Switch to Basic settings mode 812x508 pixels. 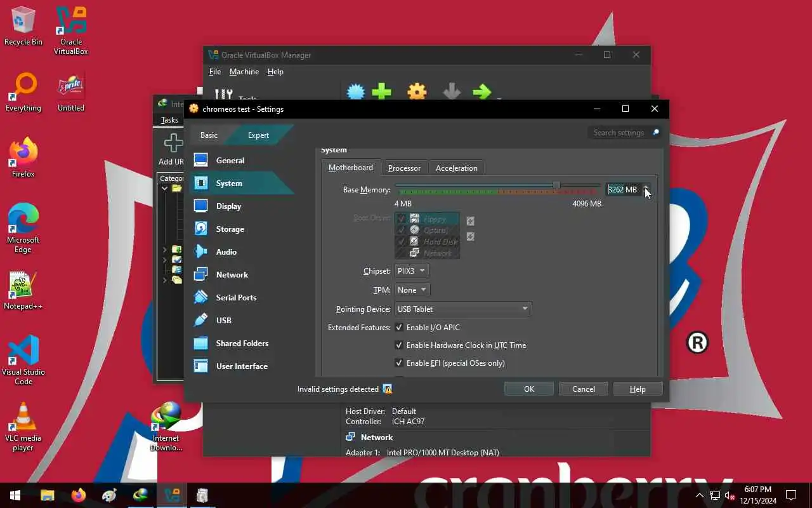(209, 135)
